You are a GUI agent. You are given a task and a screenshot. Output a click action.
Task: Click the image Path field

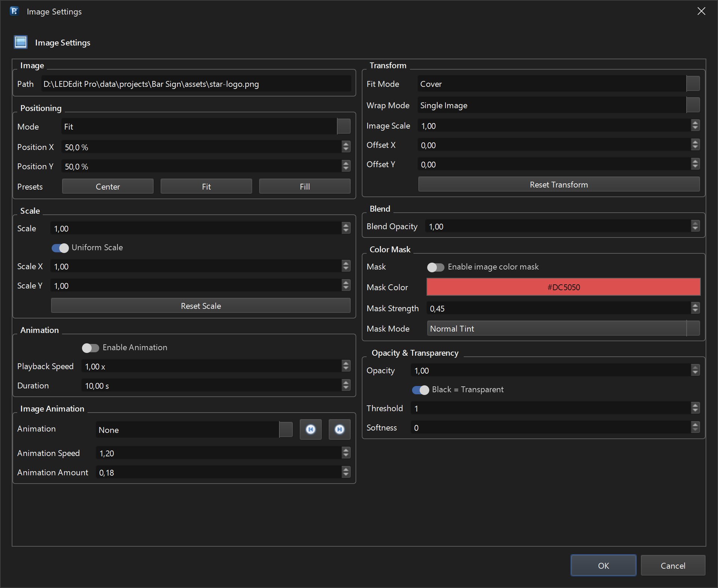[x=196, y=84]
